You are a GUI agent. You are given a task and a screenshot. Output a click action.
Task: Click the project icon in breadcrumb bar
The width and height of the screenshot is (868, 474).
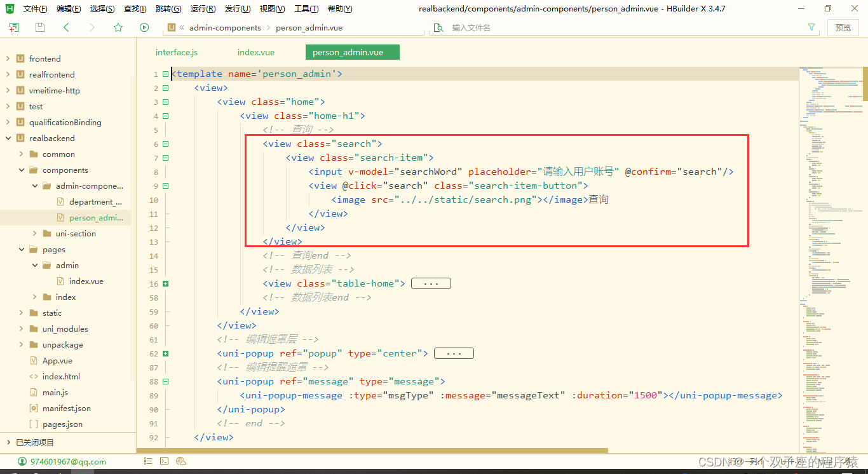pyautogui.click(x=171, y=28)
